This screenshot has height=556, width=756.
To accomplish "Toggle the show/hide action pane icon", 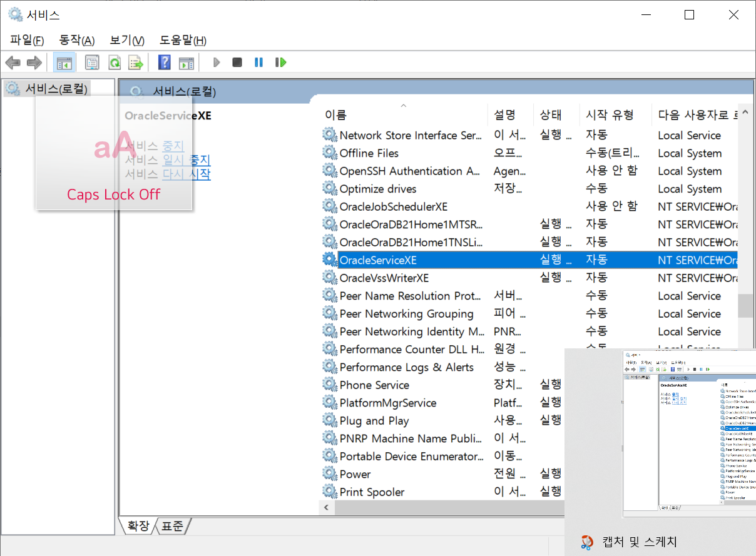I will tap(186, 63).
